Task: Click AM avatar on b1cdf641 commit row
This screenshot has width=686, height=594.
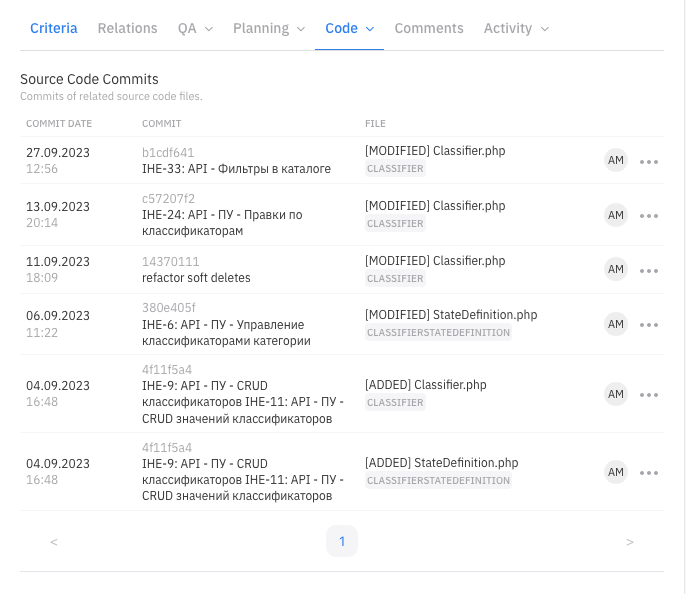Action: [x=616, y=160]
